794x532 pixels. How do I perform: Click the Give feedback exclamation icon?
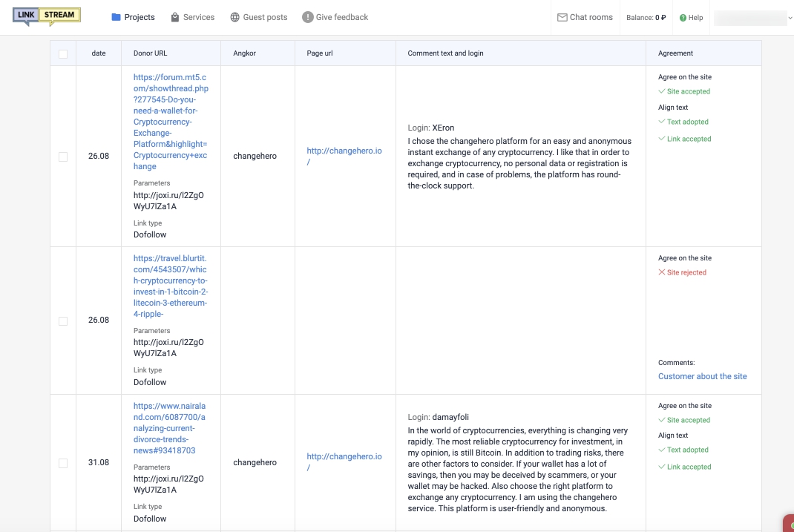pos(307,17)
